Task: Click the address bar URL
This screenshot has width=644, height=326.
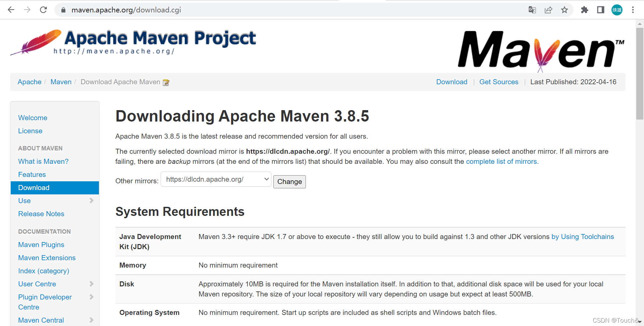Action: coord(126,10)
